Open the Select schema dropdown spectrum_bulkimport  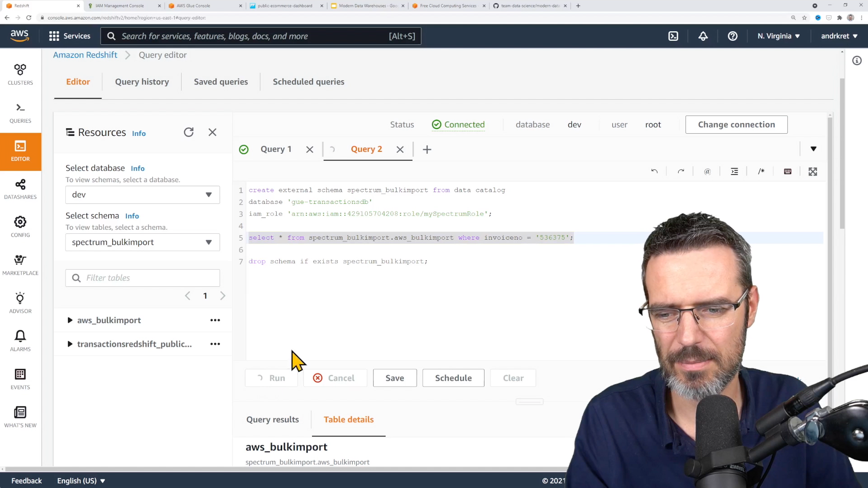click(143, 242)
